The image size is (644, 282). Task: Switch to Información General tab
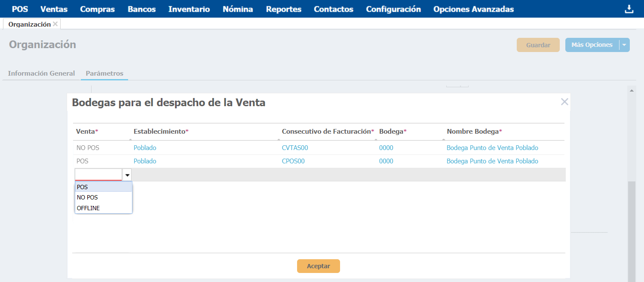click(x=41, y=73)
